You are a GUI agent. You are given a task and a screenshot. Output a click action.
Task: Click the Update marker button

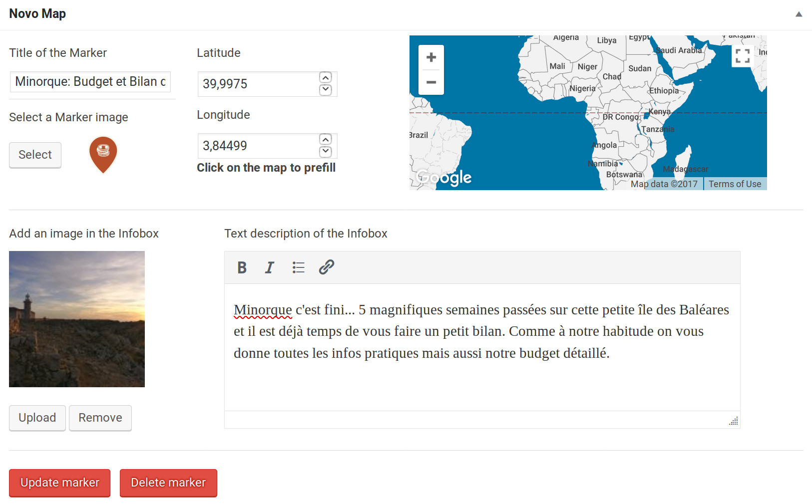[59, 483]
